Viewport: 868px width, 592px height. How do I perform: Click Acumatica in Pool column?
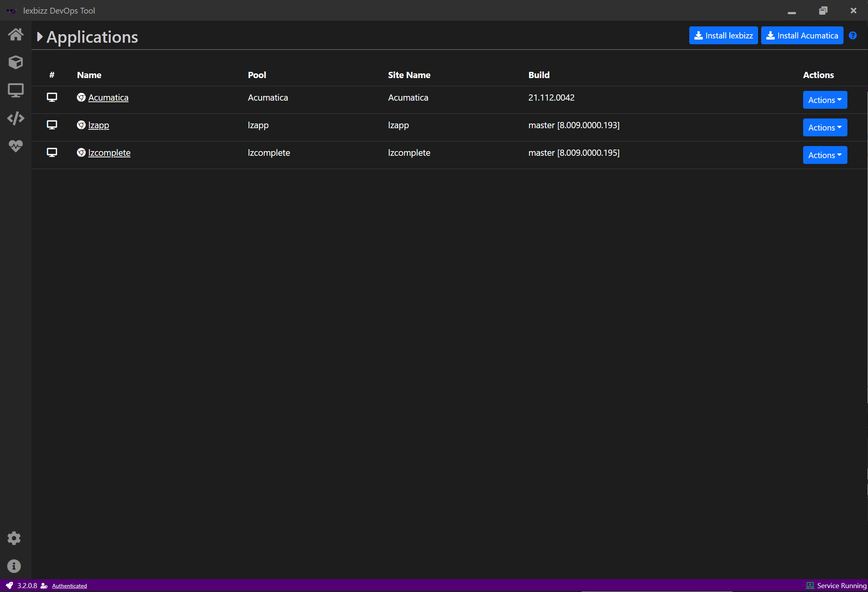pos(268,98)
